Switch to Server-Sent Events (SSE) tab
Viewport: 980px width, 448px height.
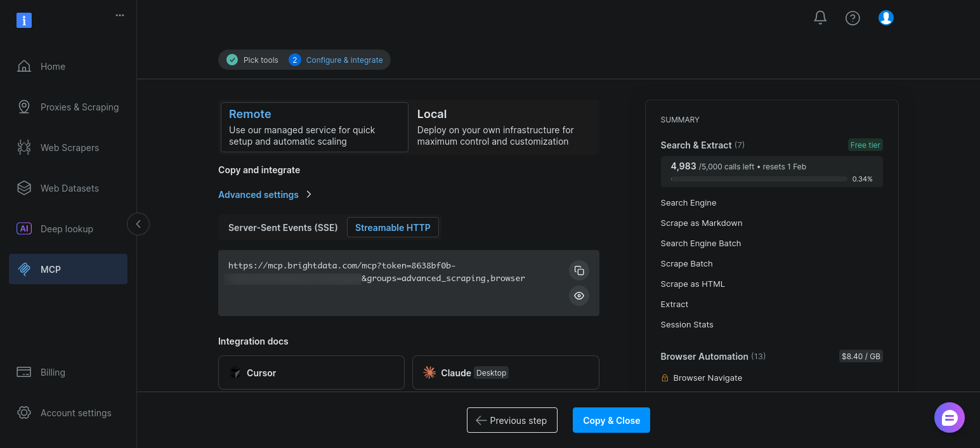coord(283,228)
